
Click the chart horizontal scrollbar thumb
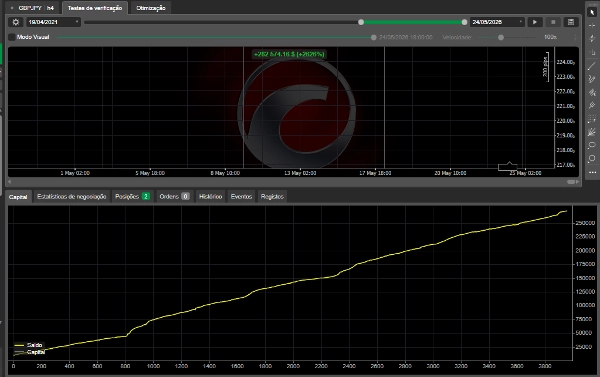pyautogui.click(x=571, y=182)
